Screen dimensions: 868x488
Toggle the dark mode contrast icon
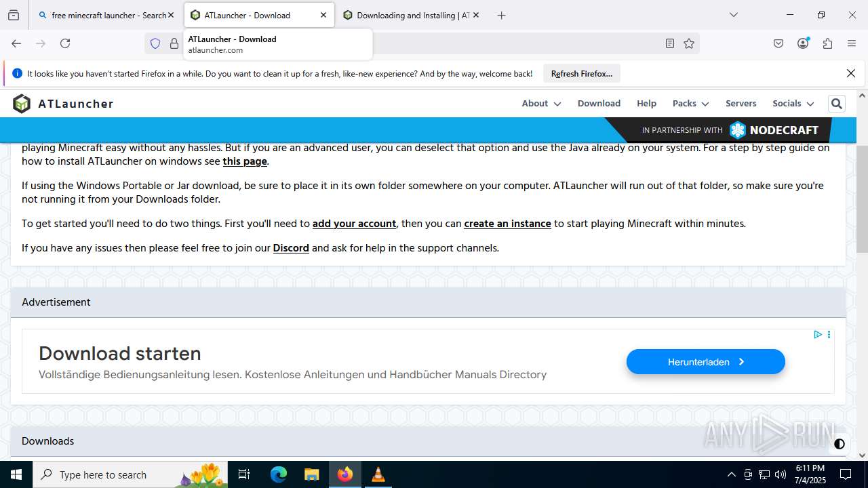pos(840,444)
